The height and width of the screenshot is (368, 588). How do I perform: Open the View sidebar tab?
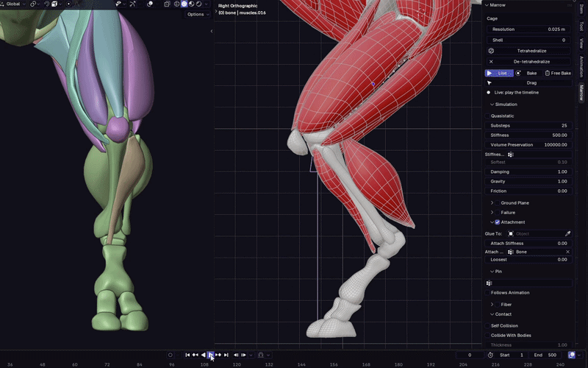pos(581,43)
